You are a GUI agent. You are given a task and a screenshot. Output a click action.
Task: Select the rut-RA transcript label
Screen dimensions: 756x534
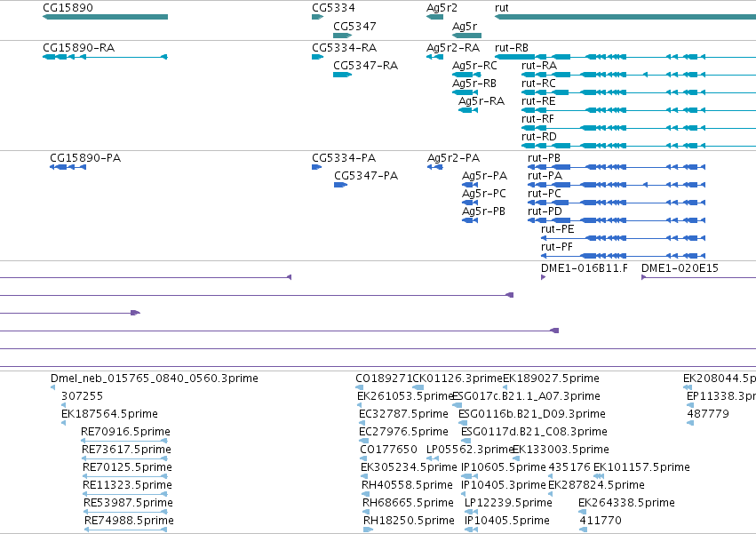[539, 66]
